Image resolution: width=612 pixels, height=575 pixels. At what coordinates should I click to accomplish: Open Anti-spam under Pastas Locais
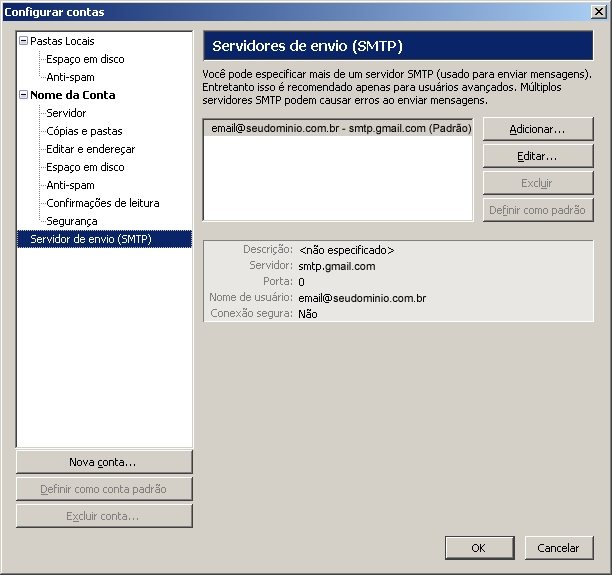[x=70, y=77]
